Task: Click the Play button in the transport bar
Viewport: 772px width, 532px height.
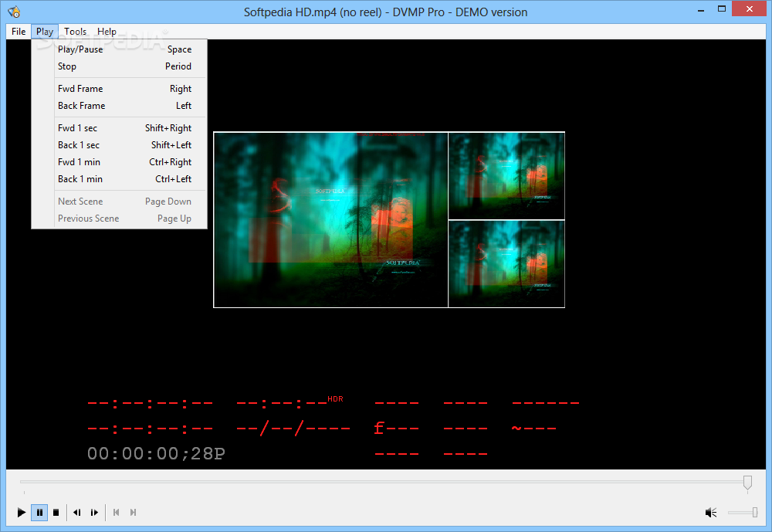Action: pyautogui.click(x=21, y=512)
